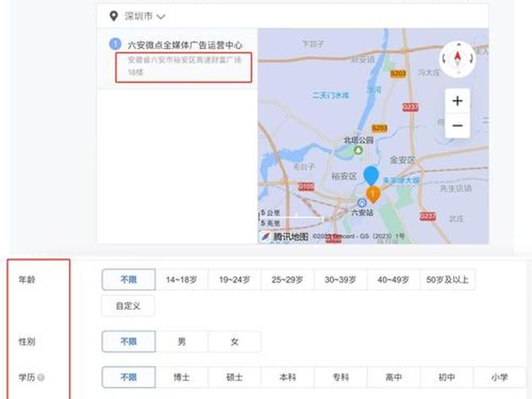The width and height of the screenshot is (532, 399).
Task: Select education level 本科
Action: coord(287,377)
